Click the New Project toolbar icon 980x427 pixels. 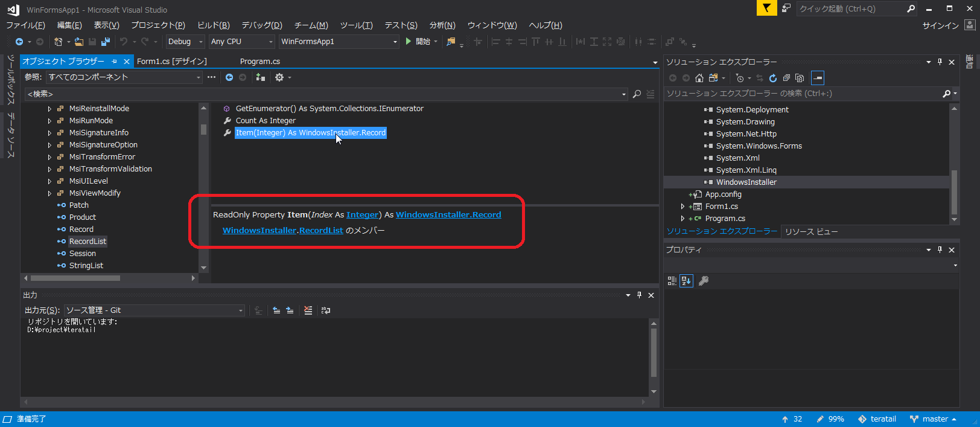click(x=59, y=42)
